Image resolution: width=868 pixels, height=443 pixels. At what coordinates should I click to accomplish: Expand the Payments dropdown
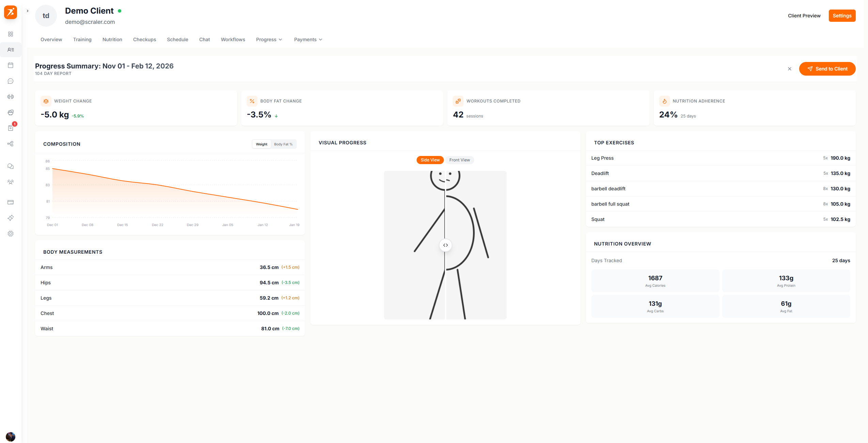[x=307, y=39]
